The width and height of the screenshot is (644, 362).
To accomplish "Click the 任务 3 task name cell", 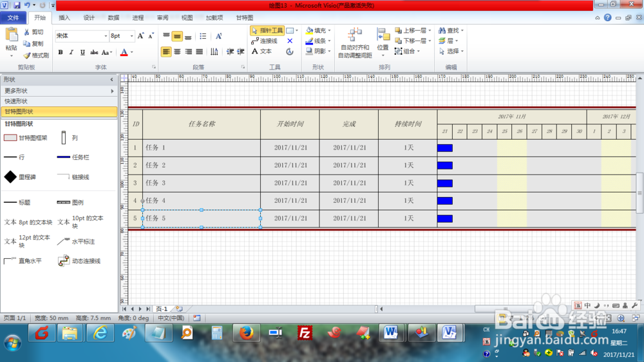I will tap(201, 184).
